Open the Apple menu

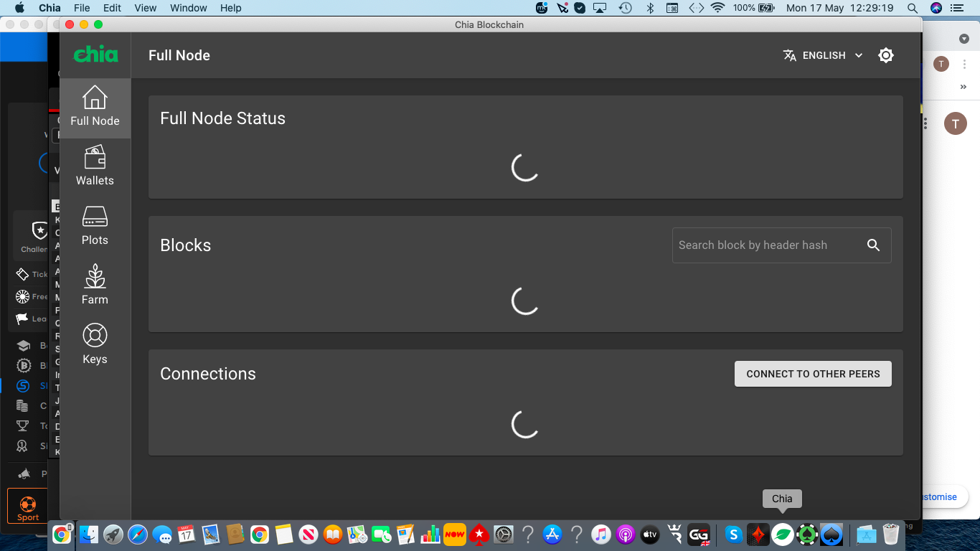click(x=19, y=8)
